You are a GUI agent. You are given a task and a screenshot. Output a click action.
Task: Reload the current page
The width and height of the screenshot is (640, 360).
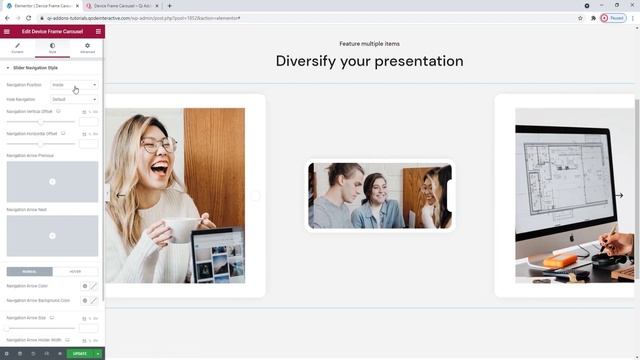point(29,18)
